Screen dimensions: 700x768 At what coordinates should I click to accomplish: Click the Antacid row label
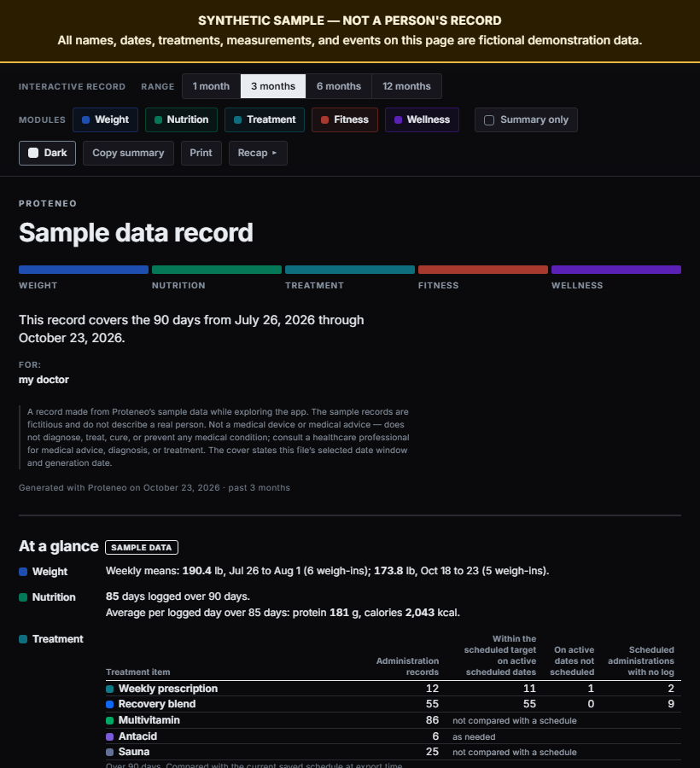pyautogui.click(x=137, y=736)
